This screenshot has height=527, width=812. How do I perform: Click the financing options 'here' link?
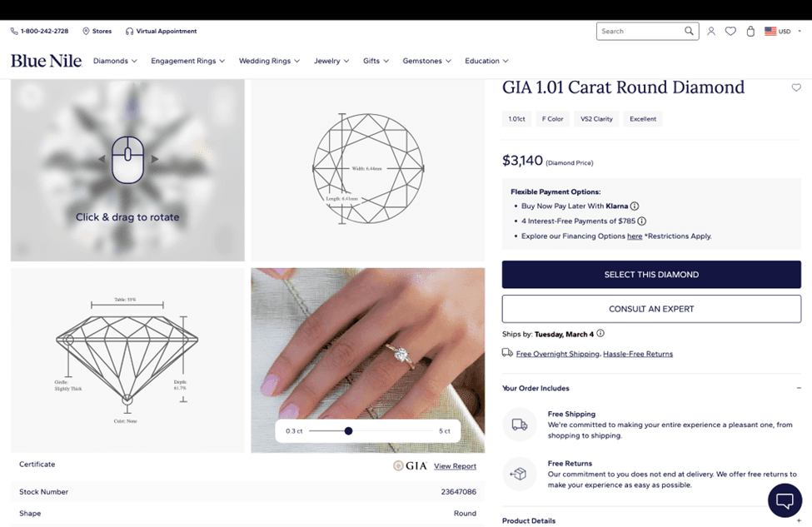click(x=635, y=236)
